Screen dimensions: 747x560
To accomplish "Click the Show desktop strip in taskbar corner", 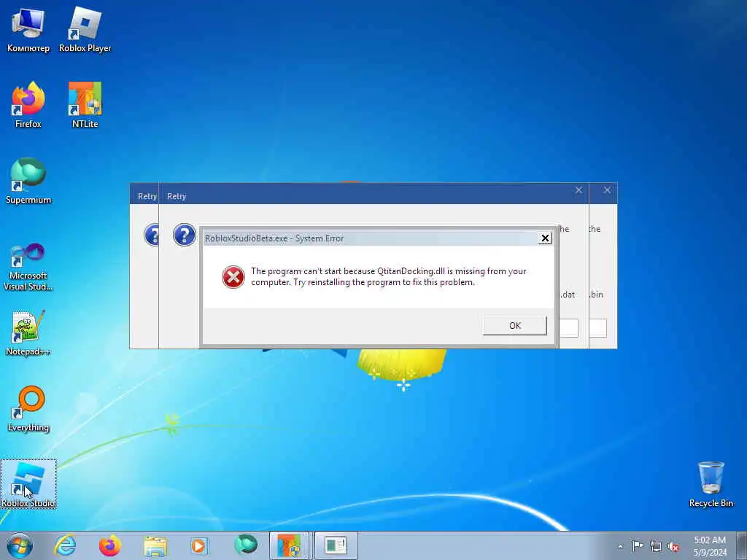I will coord(742,545).
